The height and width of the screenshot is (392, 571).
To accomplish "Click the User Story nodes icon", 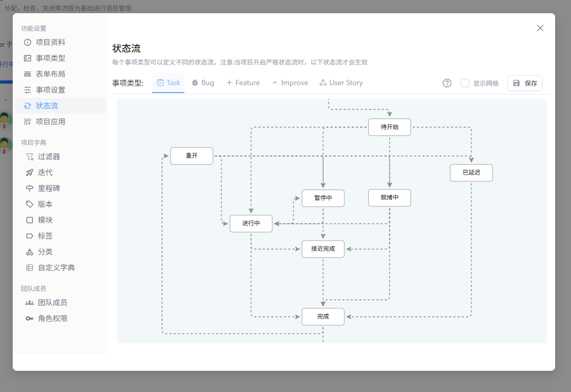I will tap(323, 83).
